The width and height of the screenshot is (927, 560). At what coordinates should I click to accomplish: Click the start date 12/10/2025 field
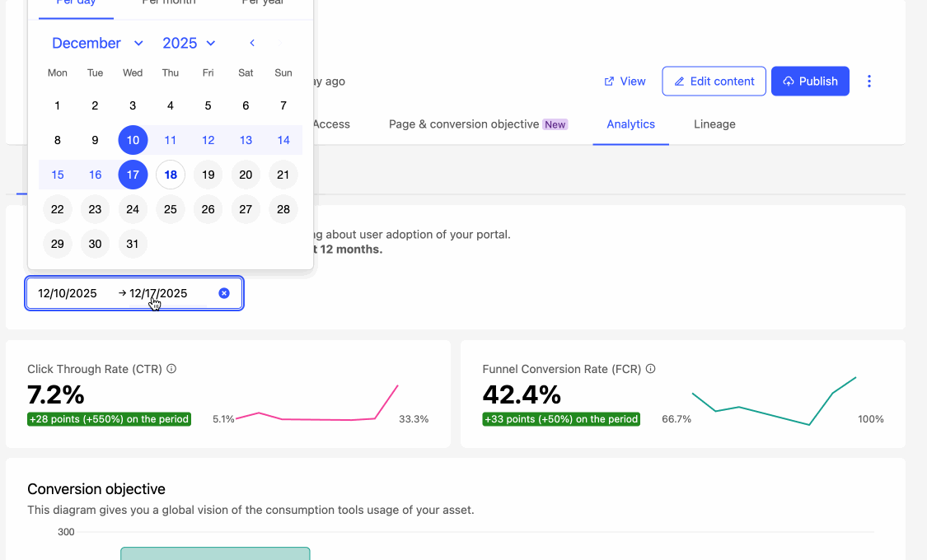pos(68,293)
